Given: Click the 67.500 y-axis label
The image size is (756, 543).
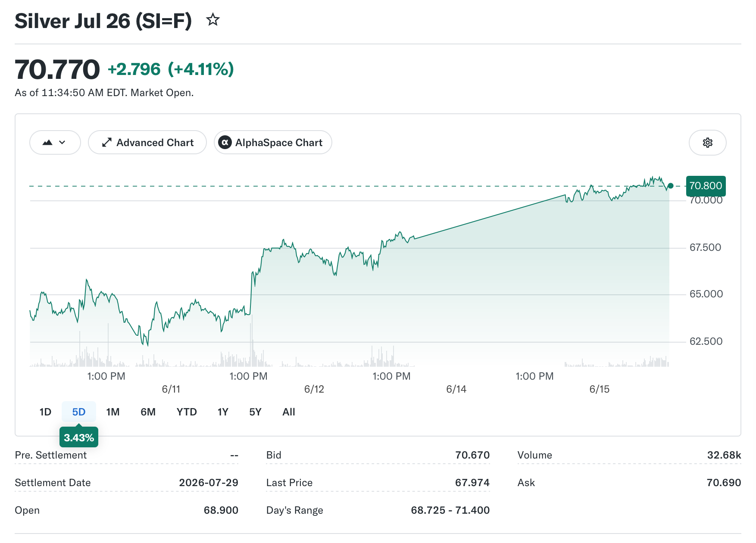Looking at the screenshot, I should click(x=706, y=247).
